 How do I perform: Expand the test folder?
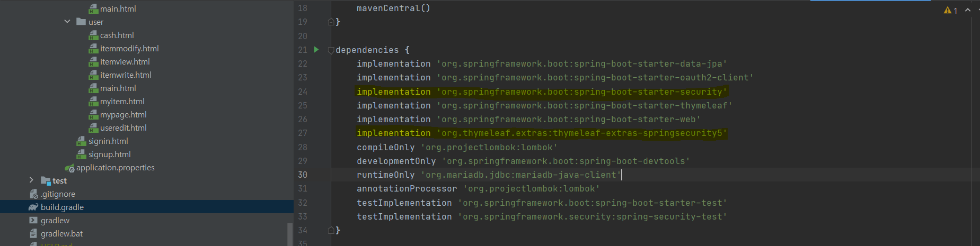coord(31,180)
